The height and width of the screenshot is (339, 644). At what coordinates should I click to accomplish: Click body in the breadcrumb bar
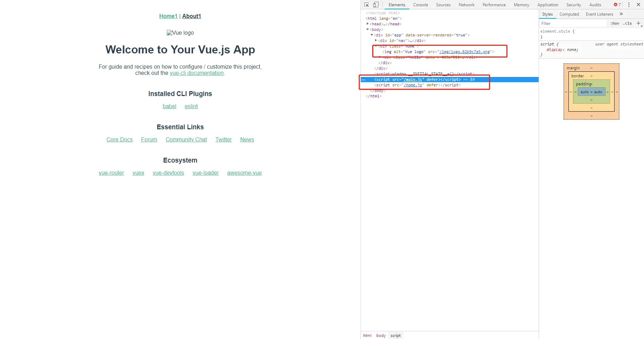[x=381, y=336]
